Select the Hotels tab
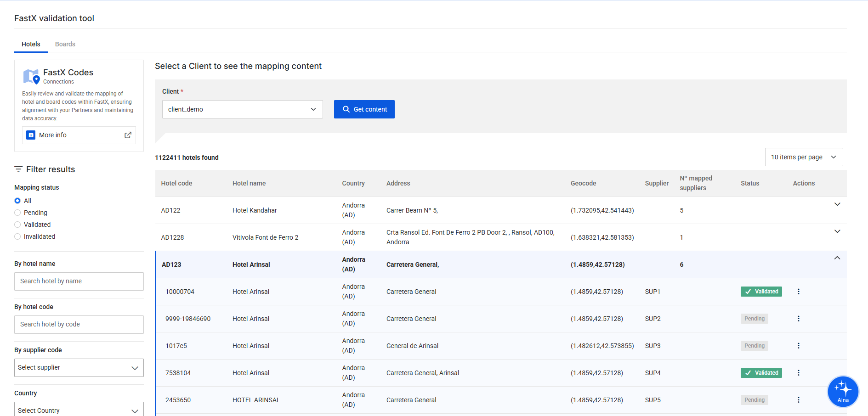This screenshot has height=416, width=868. coord(31,44)
